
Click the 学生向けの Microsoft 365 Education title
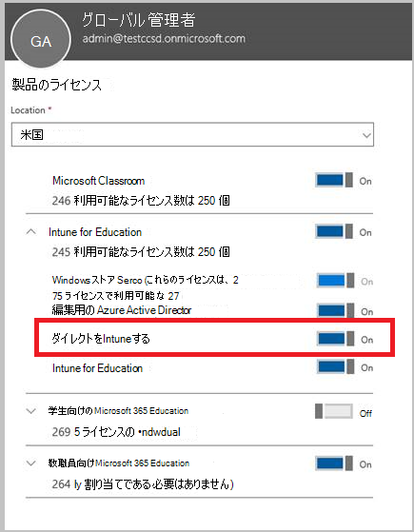pyautogui.click(x=118, y=411)
